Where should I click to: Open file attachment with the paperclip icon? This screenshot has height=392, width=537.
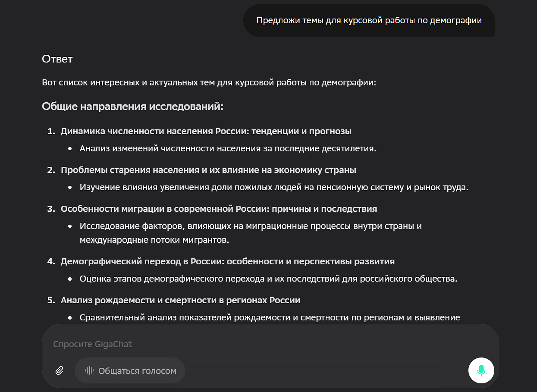pyautogui.click(x=59, y=370)
